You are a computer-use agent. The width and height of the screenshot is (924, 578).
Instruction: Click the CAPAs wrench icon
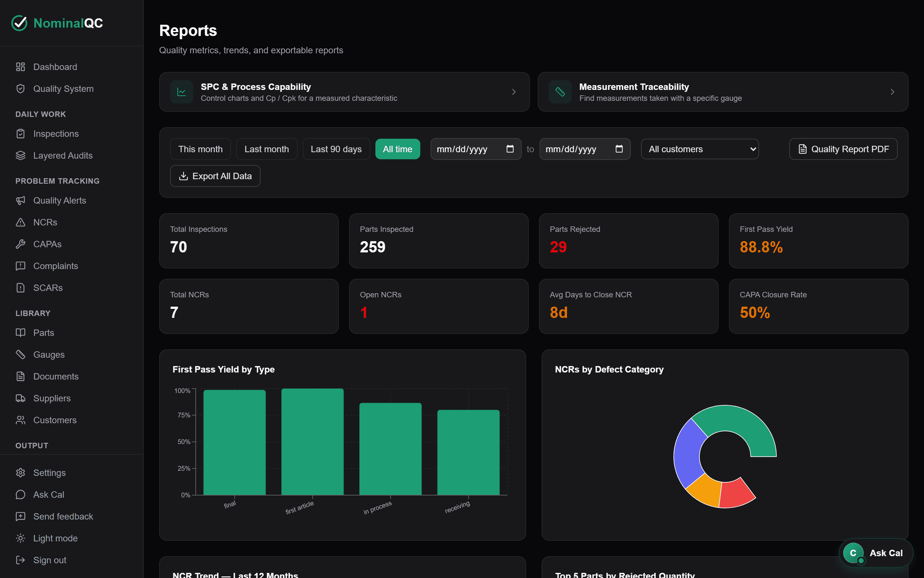pyautogui.click(x=21, y=244)
